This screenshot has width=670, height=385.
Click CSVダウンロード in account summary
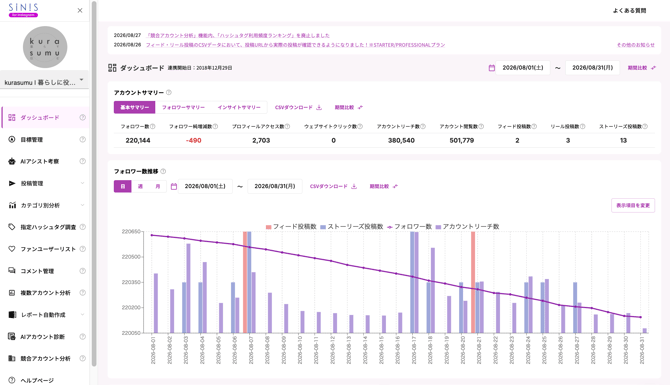click(x=298, y=107)
